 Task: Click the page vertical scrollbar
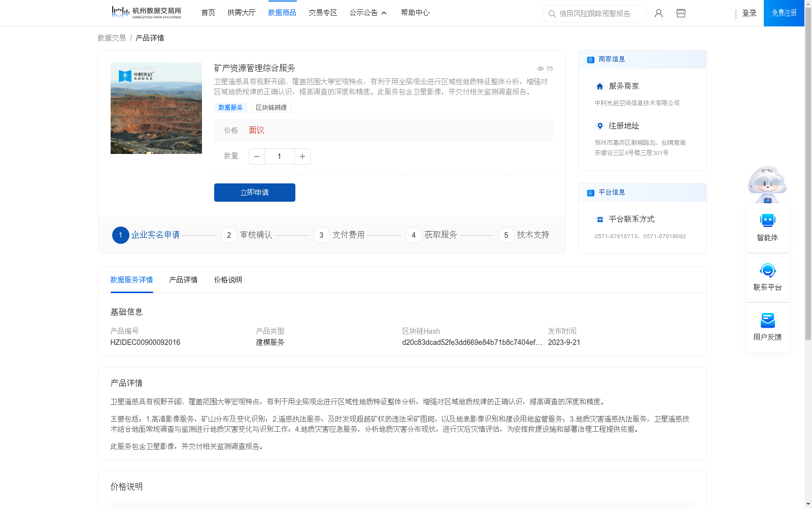808,173
